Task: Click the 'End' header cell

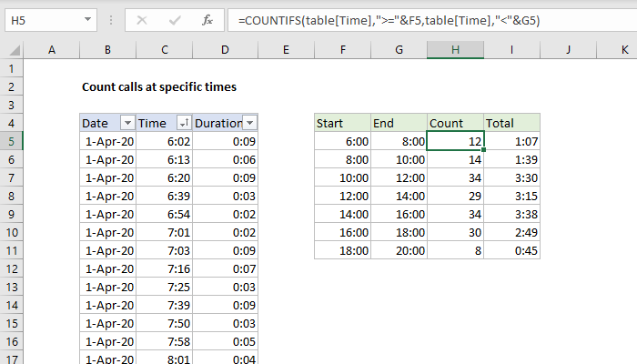Action: pyautogui.click(x=399, y=123)
